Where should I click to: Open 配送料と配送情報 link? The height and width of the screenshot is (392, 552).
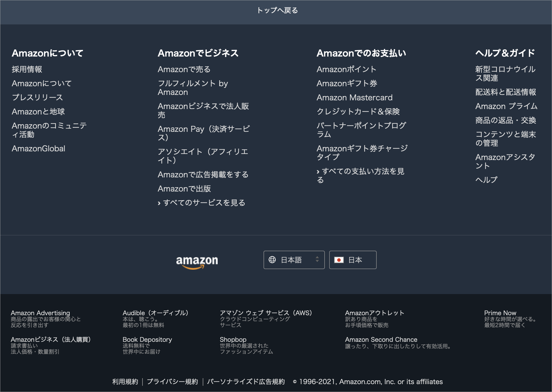506,92
